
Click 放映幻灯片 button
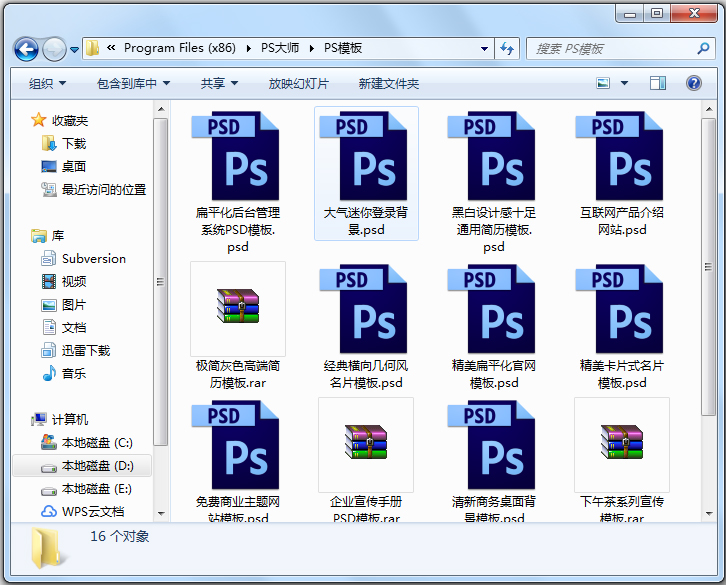(x=299, y=84)
